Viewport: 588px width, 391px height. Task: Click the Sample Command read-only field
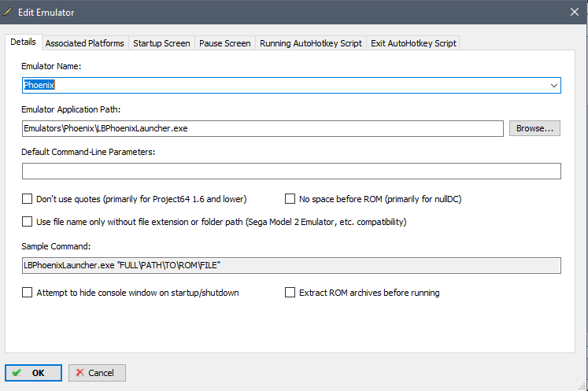pyautogui.click(x=291, y=265)
